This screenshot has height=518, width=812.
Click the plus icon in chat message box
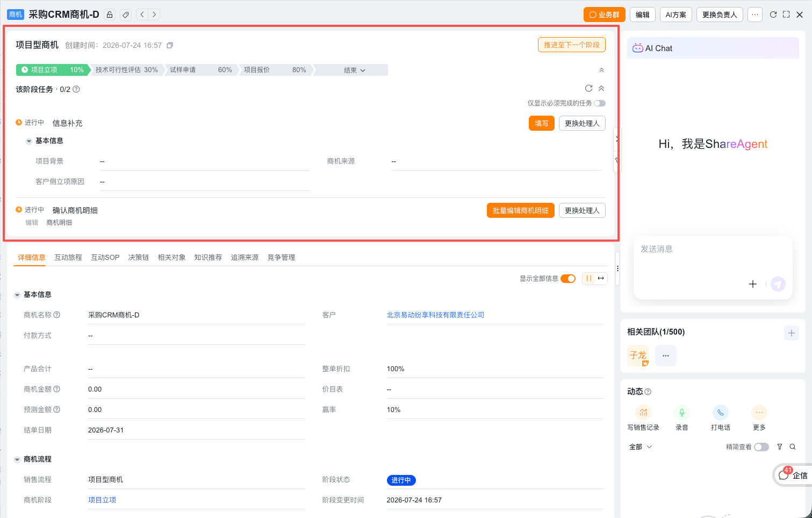point(753,284)
